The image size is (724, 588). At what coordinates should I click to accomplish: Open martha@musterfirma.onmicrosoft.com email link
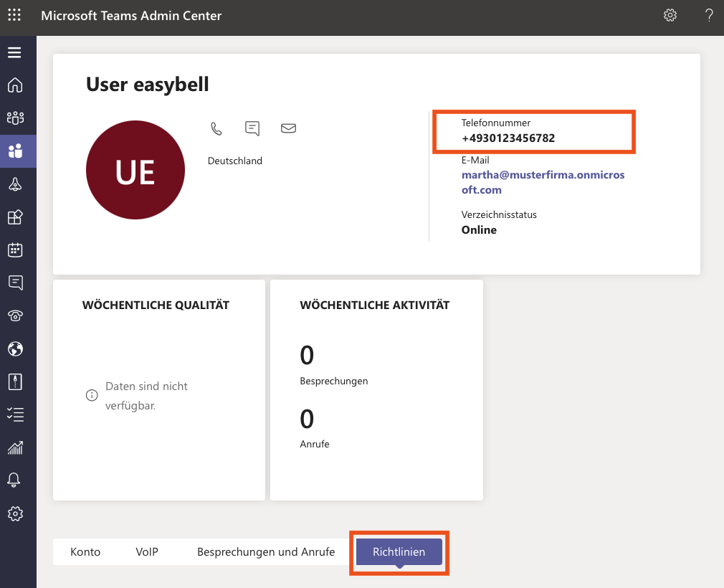click(x=543, y=182)
